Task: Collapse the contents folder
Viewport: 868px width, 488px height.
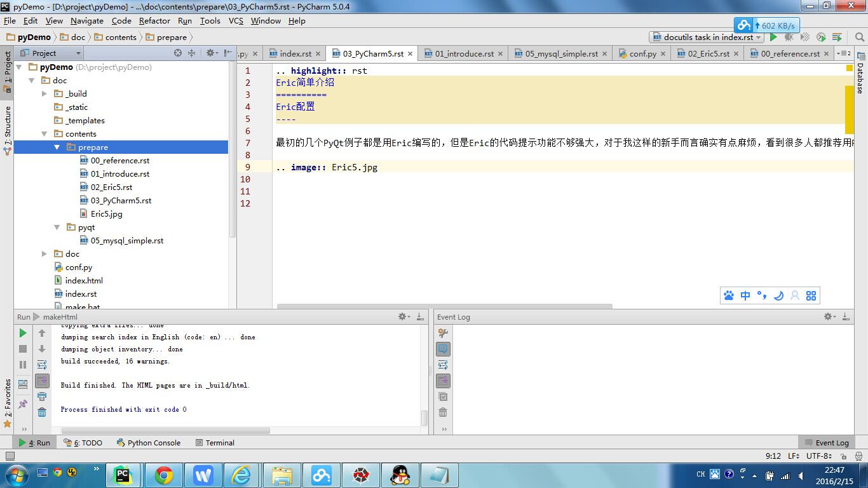Action: pyautogui.click(x=44, y=133)
